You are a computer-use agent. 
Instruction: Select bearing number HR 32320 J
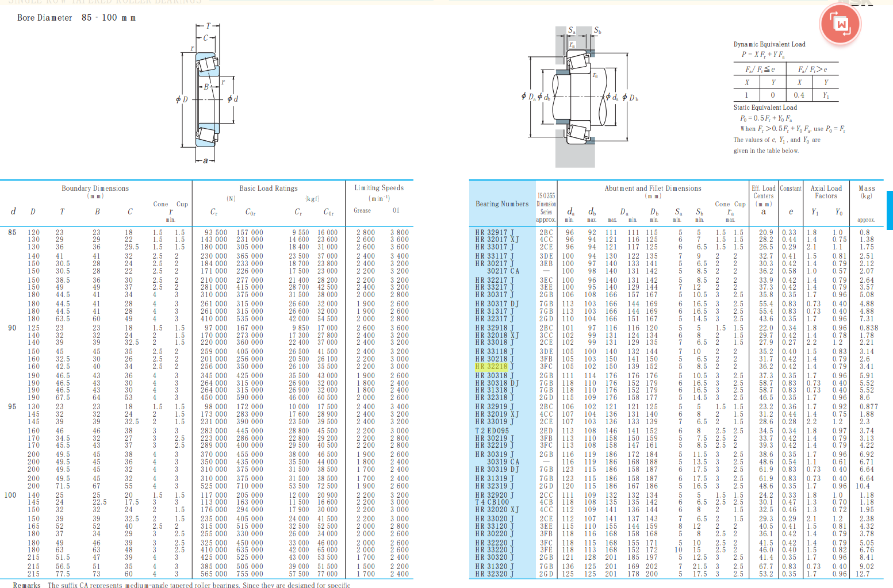click(x=495, y=574)
